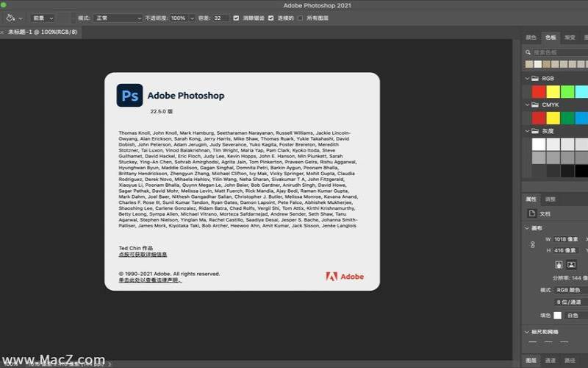Click the green window zoom button
This screenshot has width=588, height=368.
click(3, 5)
